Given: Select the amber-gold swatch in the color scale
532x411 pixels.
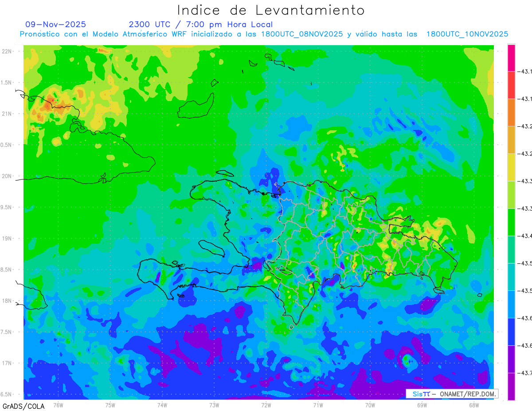Looking at the screenshot, I should pyautogui.click(x=511, y=140).
